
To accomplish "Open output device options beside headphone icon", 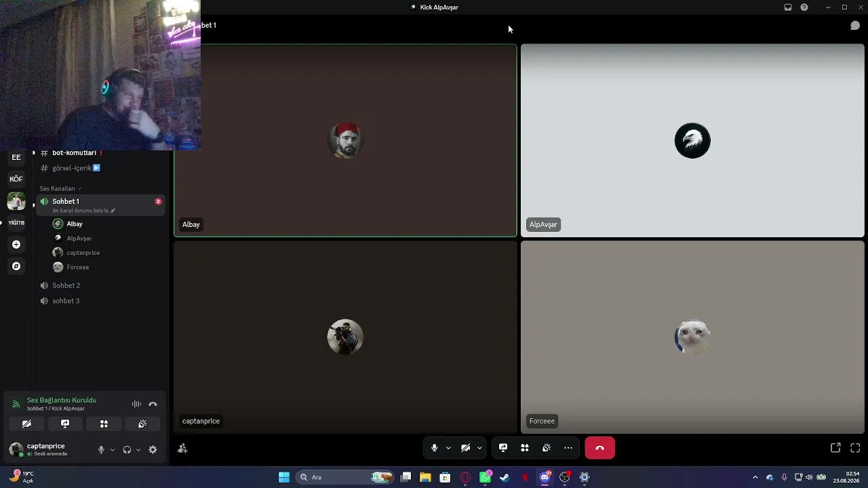I will coord(138,449).
